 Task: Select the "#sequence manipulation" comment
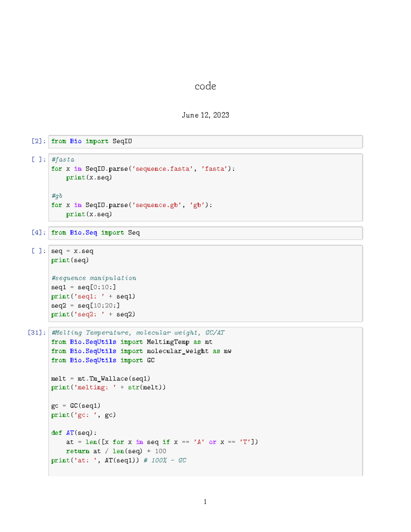tap(94, 278)
